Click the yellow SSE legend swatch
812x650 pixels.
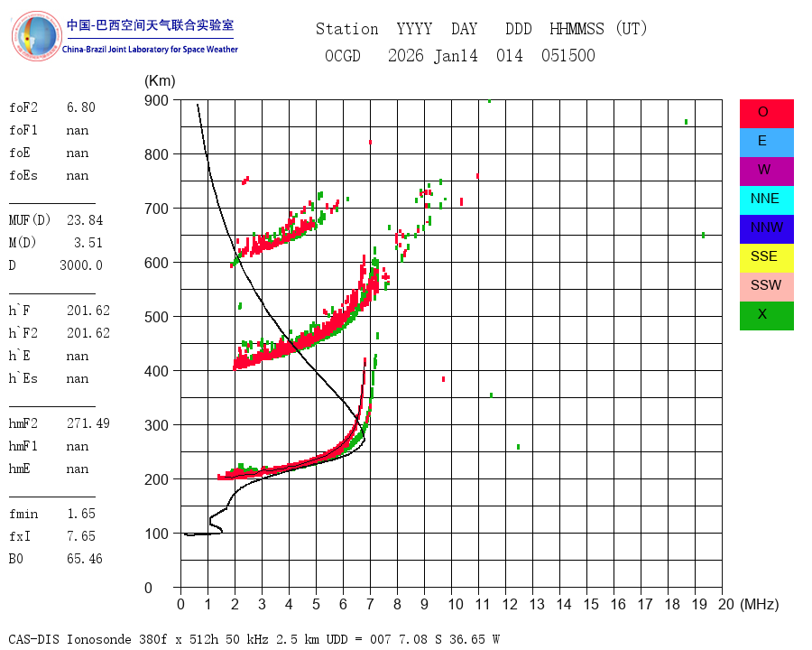766,258
